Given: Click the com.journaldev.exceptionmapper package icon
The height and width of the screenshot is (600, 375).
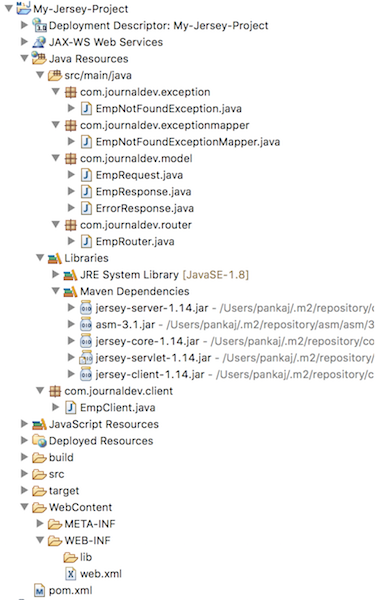Looking at the screenshot, I should point(70,125).
